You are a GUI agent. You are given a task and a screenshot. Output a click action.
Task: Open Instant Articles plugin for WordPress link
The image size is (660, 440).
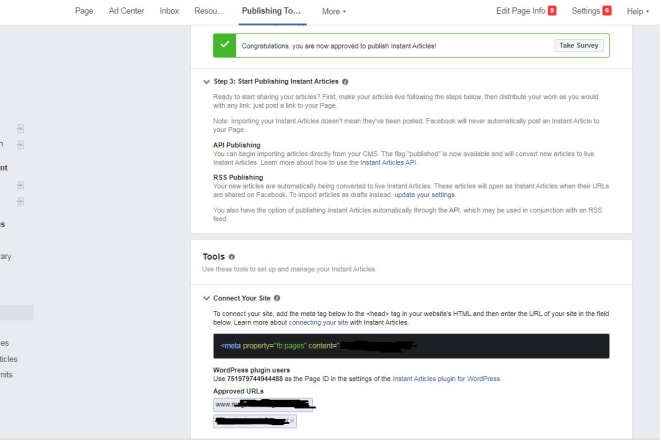(x=446, y=379)
